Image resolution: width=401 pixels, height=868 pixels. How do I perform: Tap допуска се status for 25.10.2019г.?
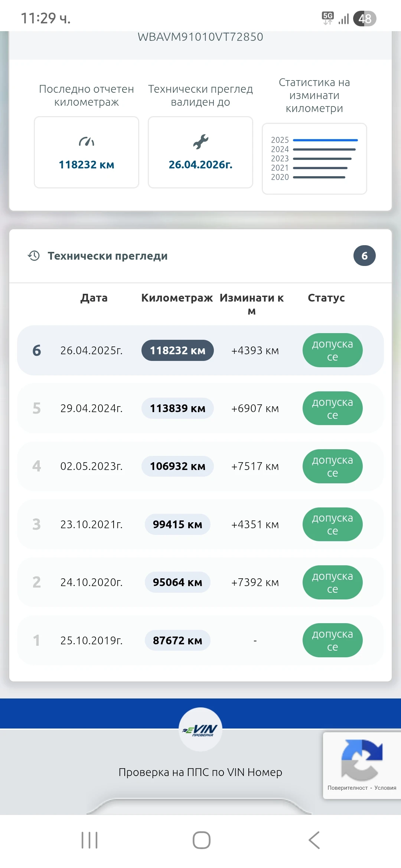click(x=332, y=640)
